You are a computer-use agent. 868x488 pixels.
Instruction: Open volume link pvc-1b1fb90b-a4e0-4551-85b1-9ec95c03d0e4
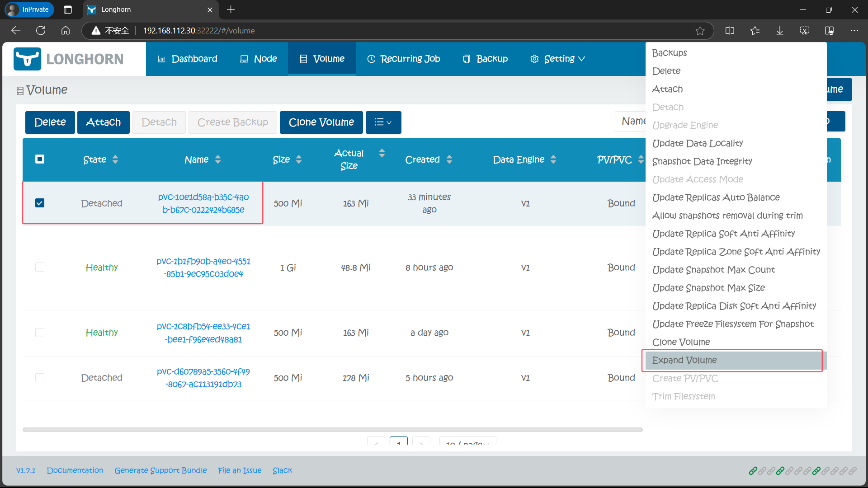203,267
